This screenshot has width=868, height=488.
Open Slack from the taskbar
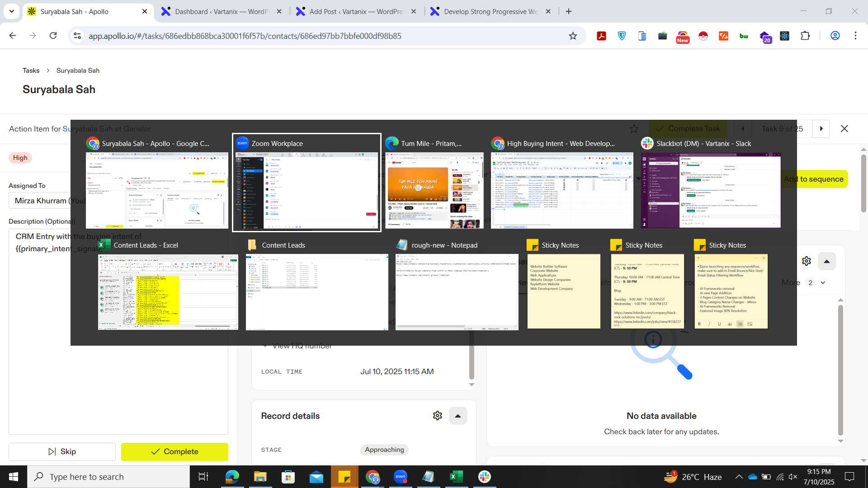(485, 477)
